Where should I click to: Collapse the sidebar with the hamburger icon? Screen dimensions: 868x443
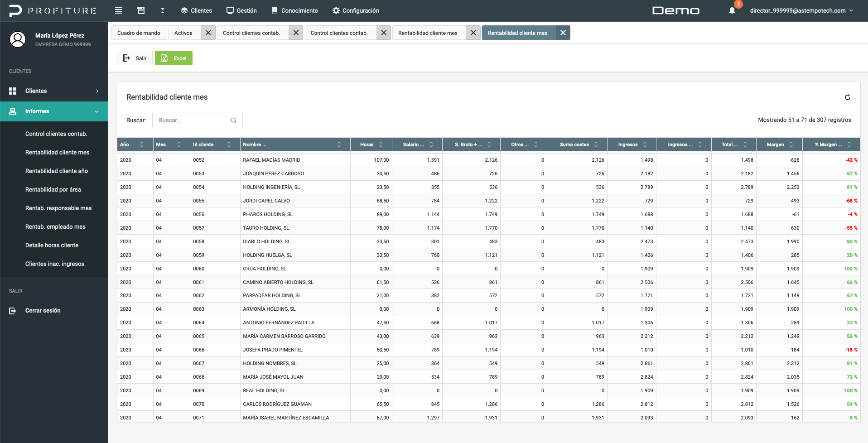[x=118, y=10]
